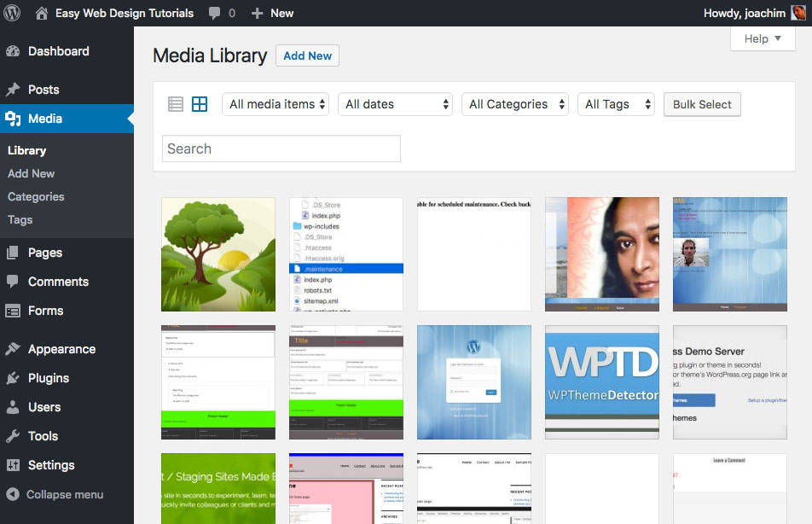Screen dimensions: 812x524
Task: Select the Posts icon in the sidebar
Action: click(17, 89)
